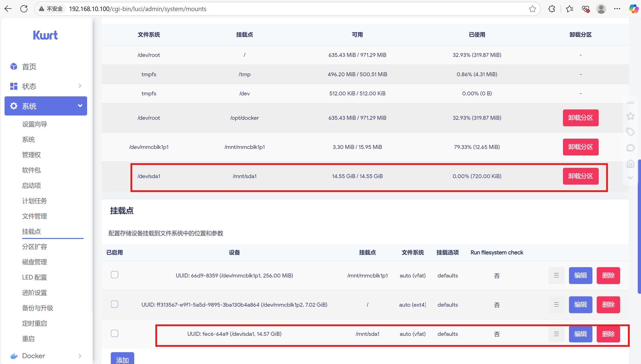Enable the /mnt/sda1 mount checkbox
The height and width of the screenshot is (364, 641).
tap(115, 333)
